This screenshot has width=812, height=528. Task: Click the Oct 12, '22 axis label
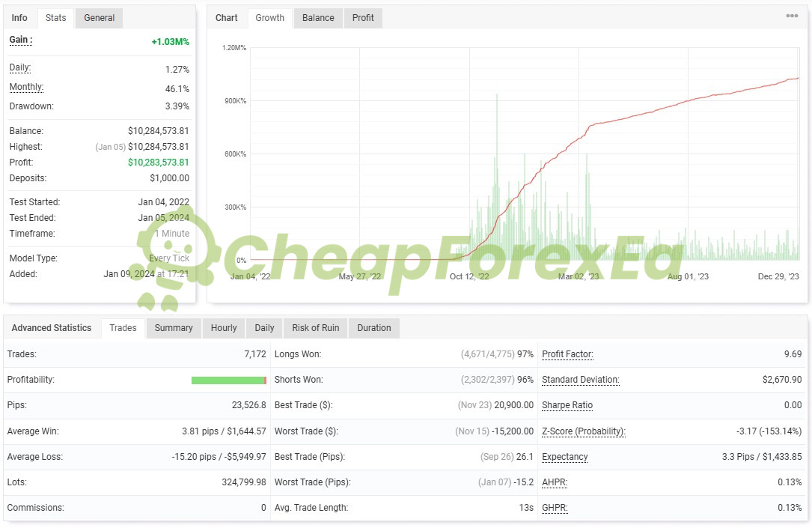coord(469,276)
